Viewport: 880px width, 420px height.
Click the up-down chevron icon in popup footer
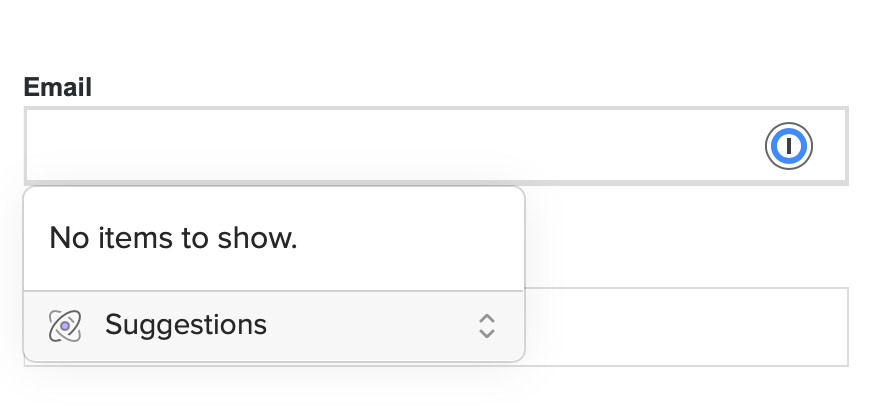tap(487, 326)
